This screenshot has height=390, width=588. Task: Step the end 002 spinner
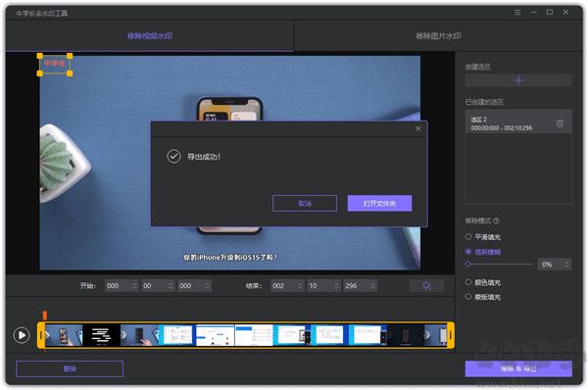300,286
